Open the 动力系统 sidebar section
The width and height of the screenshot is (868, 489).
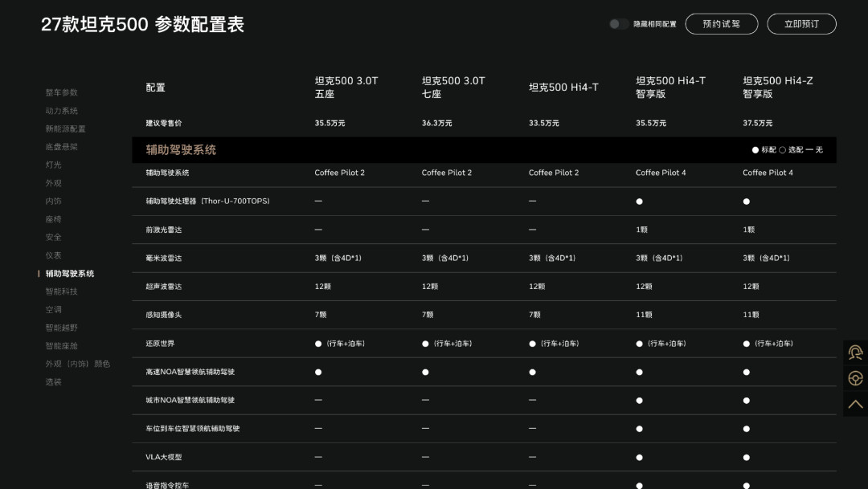[61, 111]
